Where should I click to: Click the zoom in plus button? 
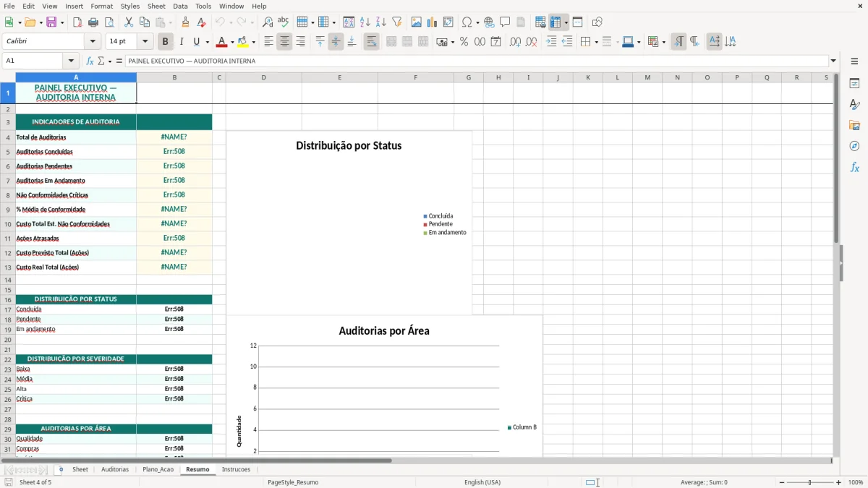coord(838,482)
